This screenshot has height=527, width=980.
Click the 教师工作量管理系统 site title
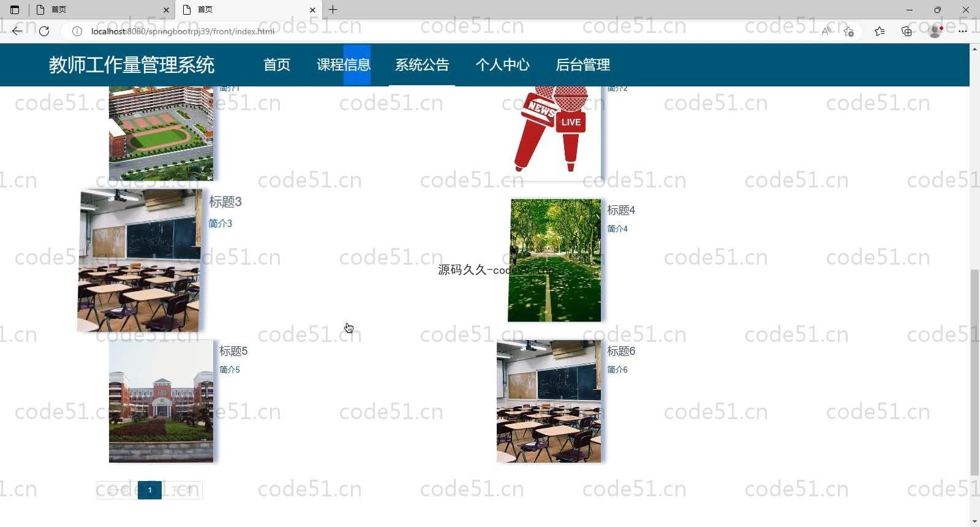132,65
